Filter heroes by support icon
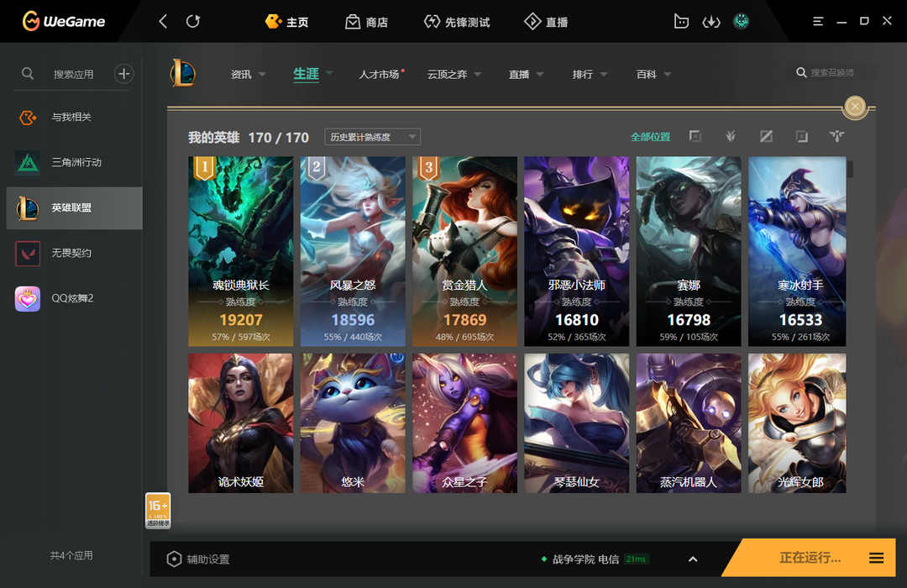Screen dimensions: 907x588 click(837, 136)
